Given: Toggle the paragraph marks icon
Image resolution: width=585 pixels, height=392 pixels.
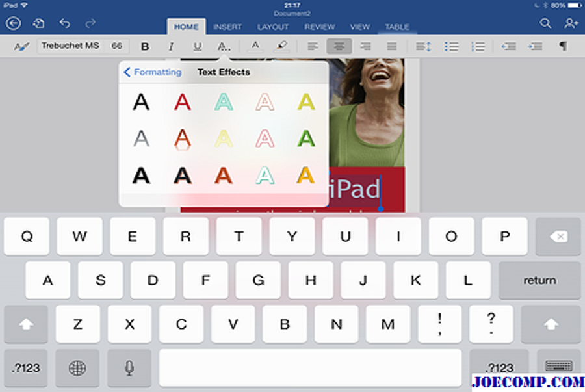Looking at the screenshot, I should point(563,46).
